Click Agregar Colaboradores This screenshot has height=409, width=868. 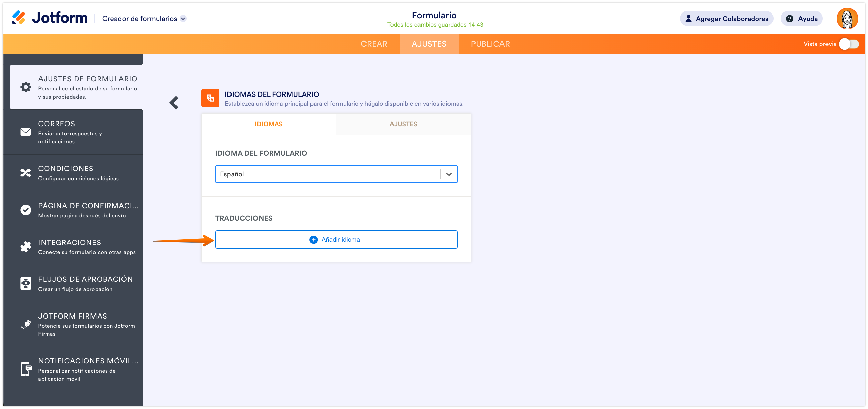click(x=726, y=19)
